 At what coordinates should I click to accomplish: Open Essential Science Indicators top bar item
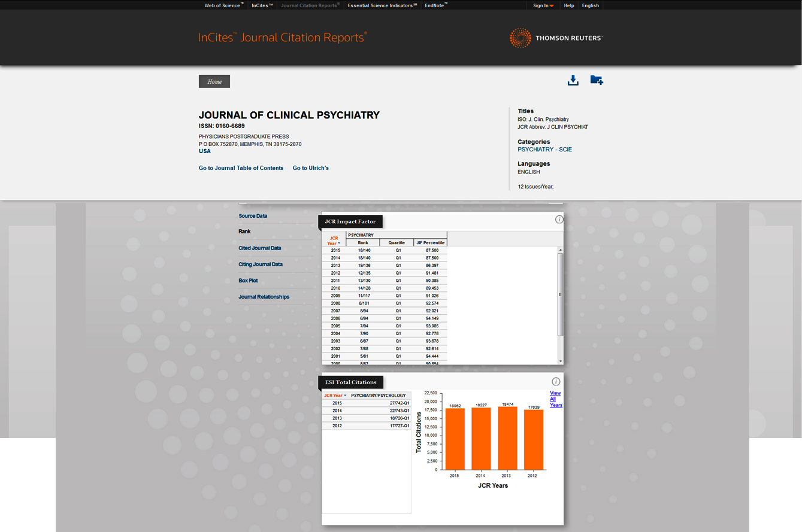pos(382,5)
